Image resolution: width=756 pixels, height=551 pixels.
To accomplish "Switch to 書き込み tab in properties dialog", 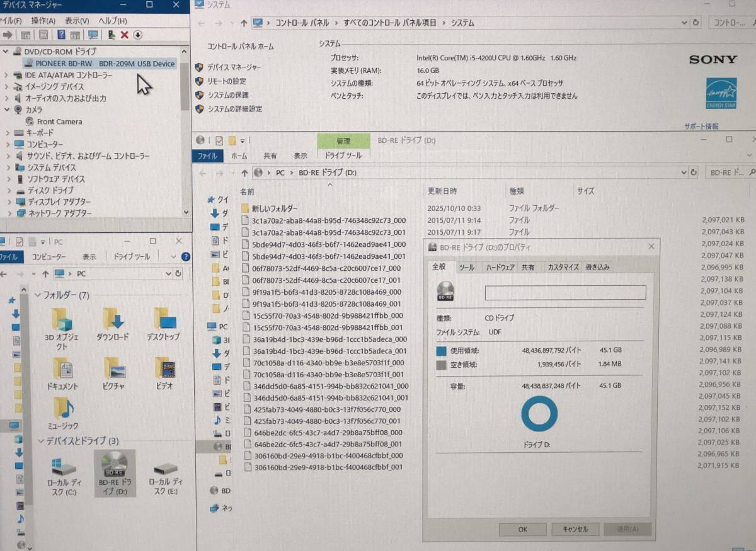I will 597,268.
